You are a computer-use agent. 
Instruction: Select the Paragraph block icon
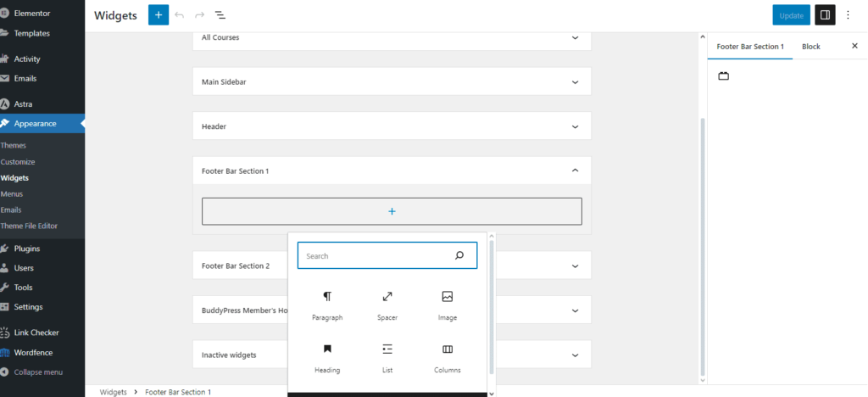[x=327, y=297]
